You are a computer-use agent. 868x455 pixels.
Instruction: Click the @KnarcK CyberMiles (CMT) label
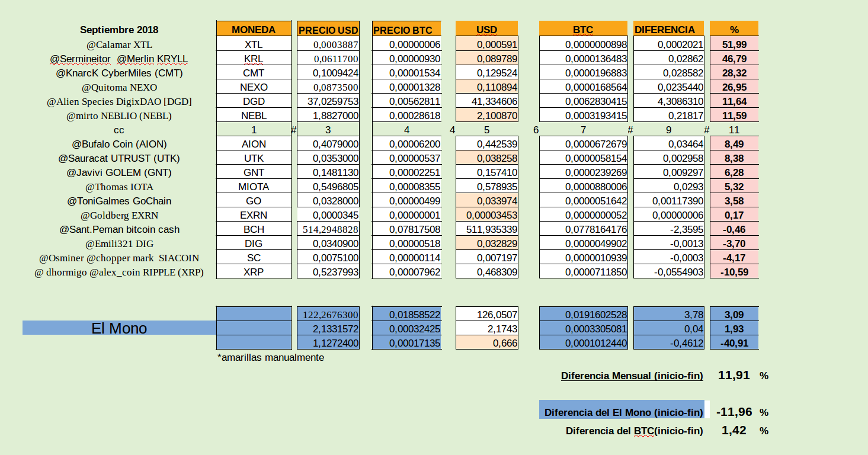(119, 73)
